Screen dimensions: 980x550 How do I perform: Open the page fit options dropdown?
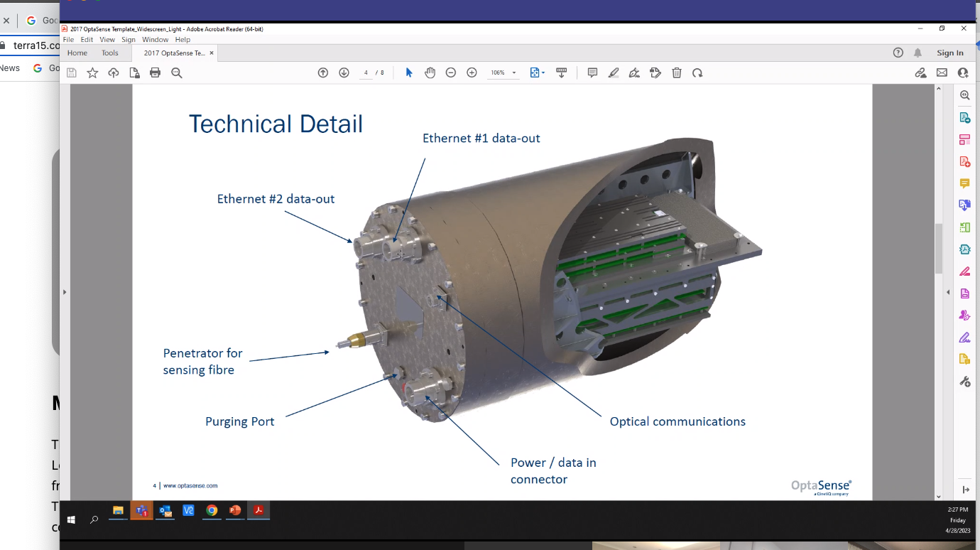(538, 72)
